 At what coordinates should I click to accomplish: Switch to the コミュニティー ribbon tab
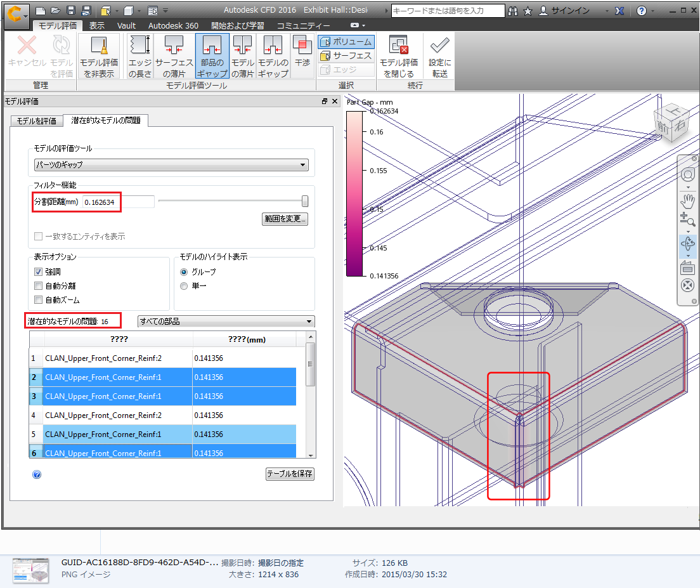pos(303,26)
